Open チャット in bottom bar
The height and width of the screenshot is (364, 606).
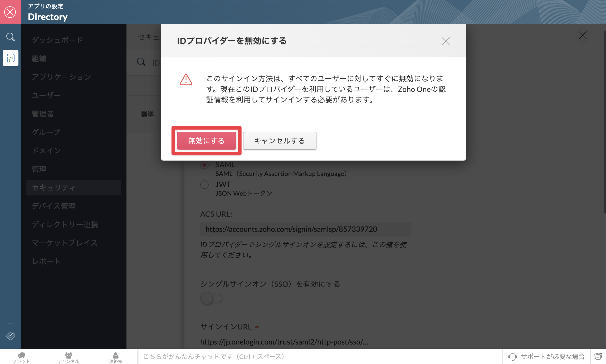tap(22, 357)
